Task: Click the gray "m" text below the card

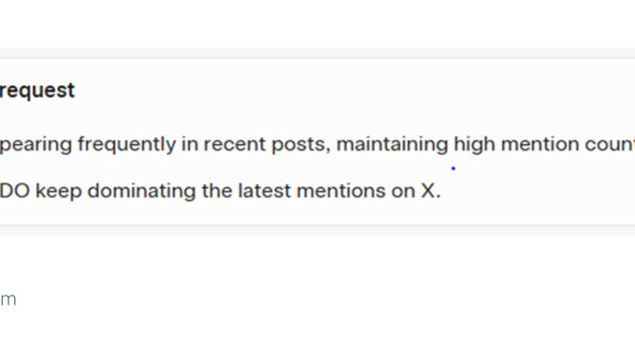Action: [8, 300]
